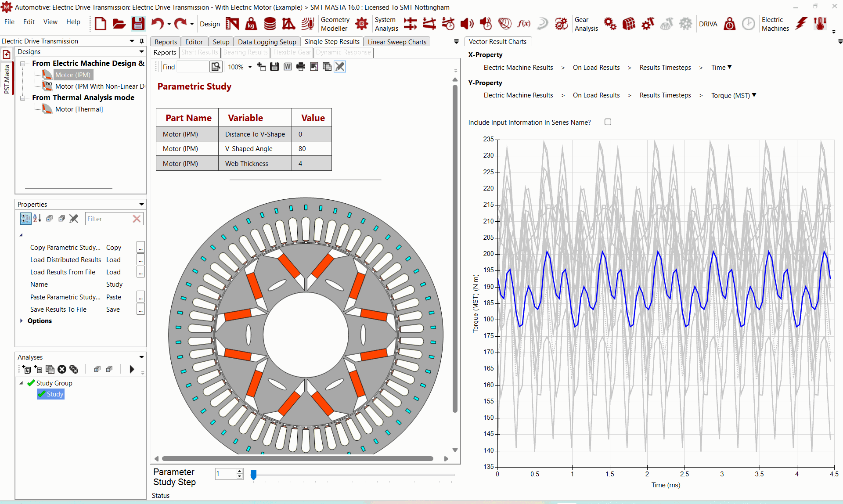Open the View menu
This screenshot has height=504, width=843.
click(50, 22)
